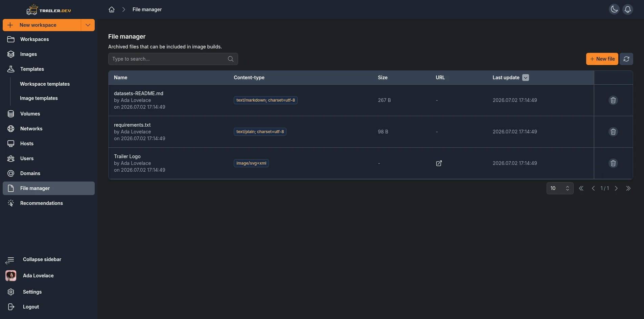
Task: Select datasets-README.md file name
Action: click(x=139, y=93)
